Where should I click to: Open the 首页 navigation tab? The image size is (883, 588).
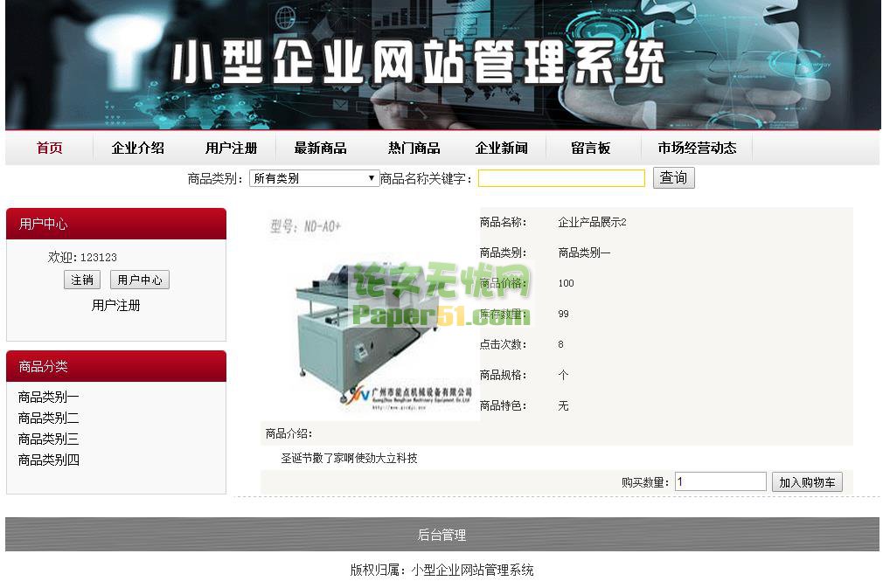[x=50, y=148]
